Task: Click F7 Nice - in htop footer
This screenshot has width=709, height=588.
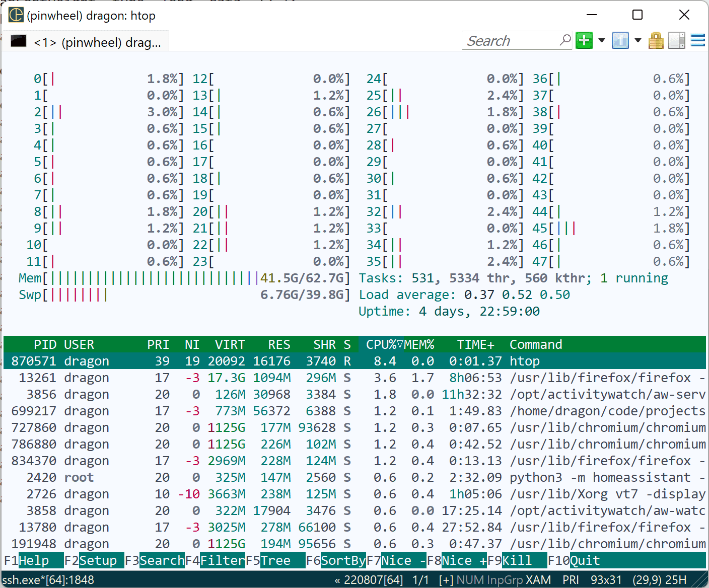Action: tap(396, 560)
